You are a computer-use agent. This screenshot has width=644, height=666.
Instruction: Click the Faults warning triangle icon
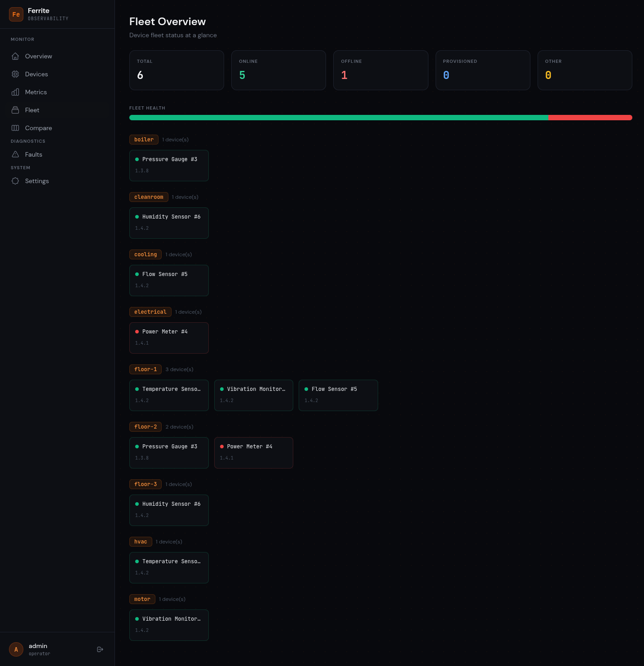click(15, 154)
